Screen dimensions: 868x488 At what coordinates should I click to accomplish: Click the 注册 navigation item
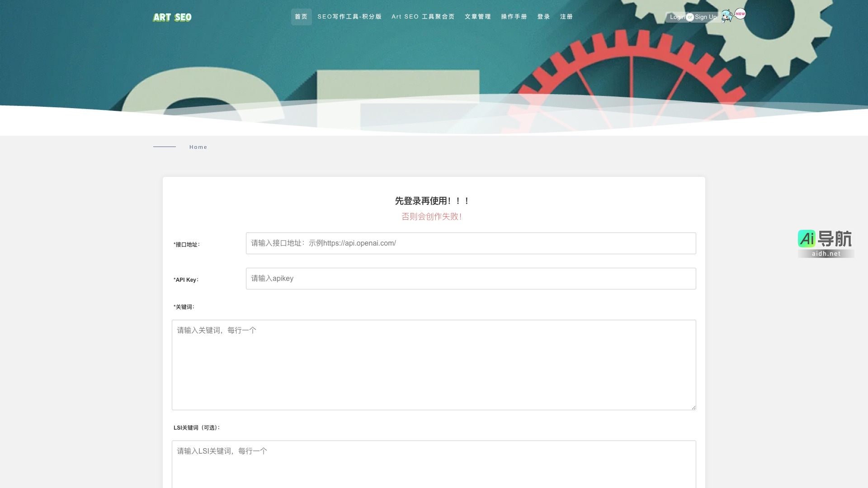[566, 16]
